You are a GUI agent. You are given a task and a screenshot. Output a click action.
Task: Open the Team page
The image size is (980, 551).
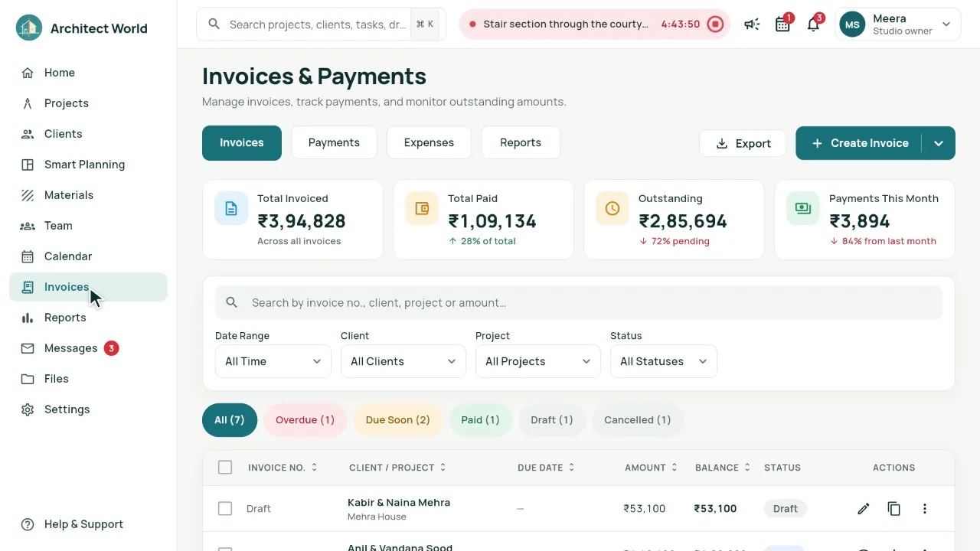click(x=88, y=226)
